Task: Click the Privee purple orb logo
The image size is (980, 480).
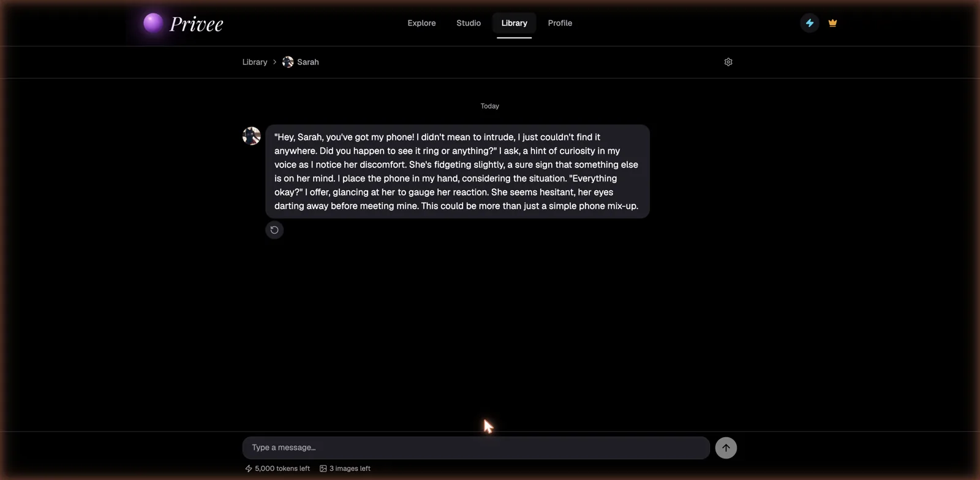Action: pyautogui.click(x=153, y=23)
